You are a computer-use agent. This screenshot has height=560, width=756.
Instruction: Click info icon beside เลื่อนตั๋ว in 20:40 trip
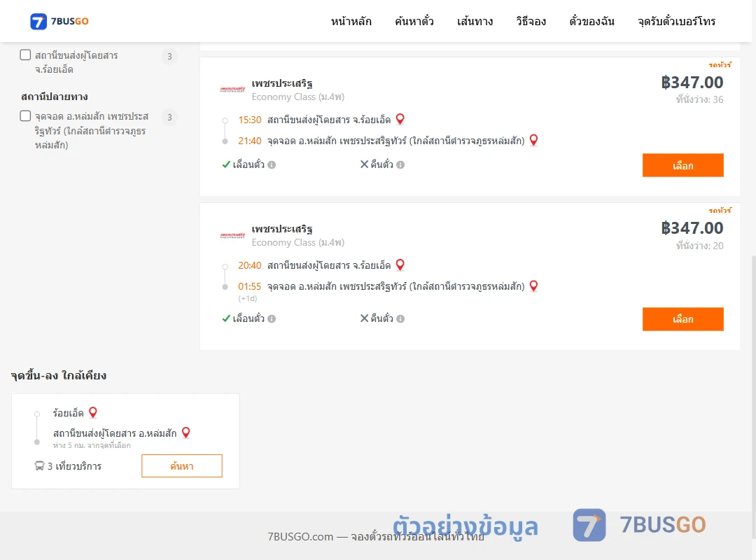[x=272, y=318]
